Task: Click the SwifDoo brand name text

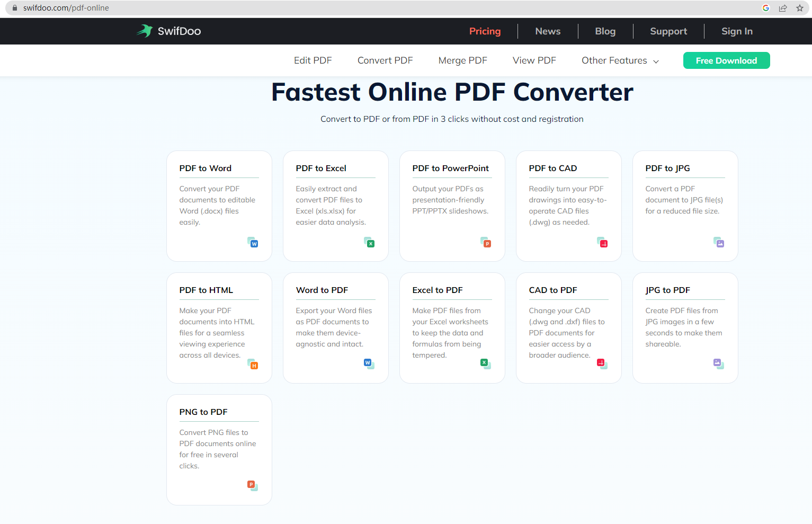Action: click(x=179, y=31)
